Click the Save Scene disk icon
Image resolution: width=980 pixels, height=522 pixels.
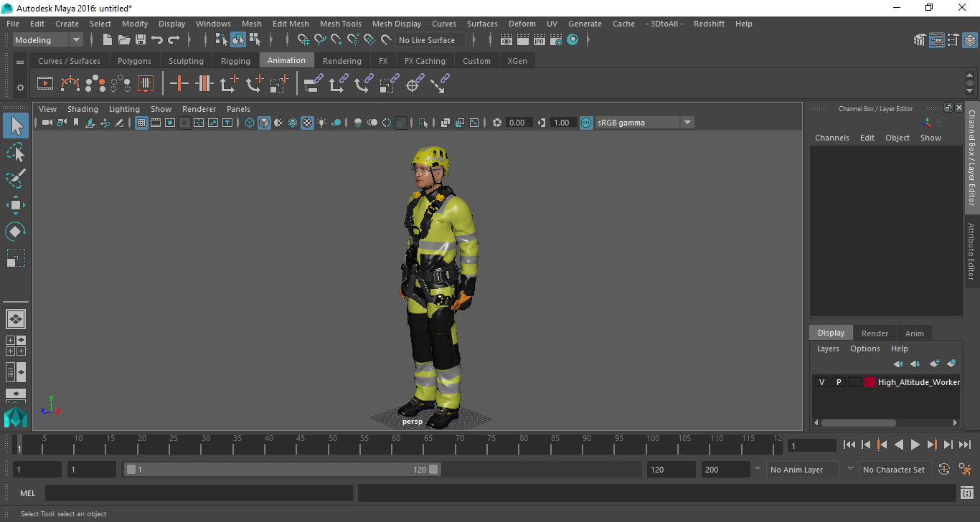(140, 40)
